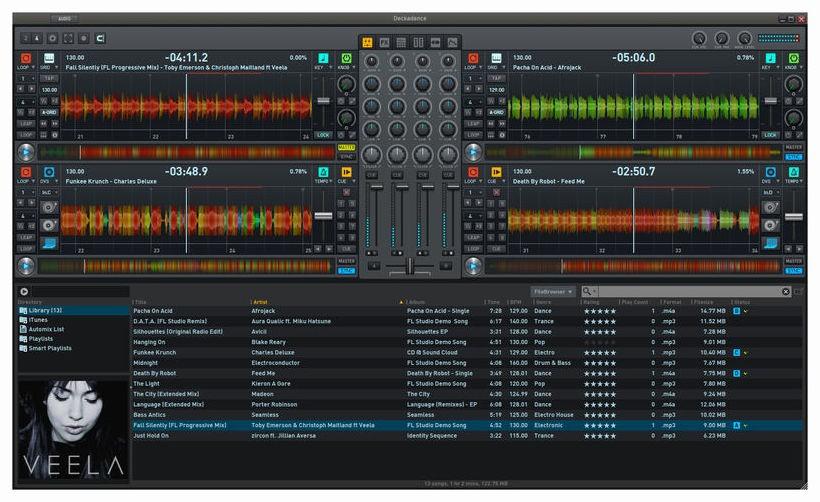Click the pitch fader on the Fall Silently deck
This screenshot has width=820, height=502.
click(323, 101)
